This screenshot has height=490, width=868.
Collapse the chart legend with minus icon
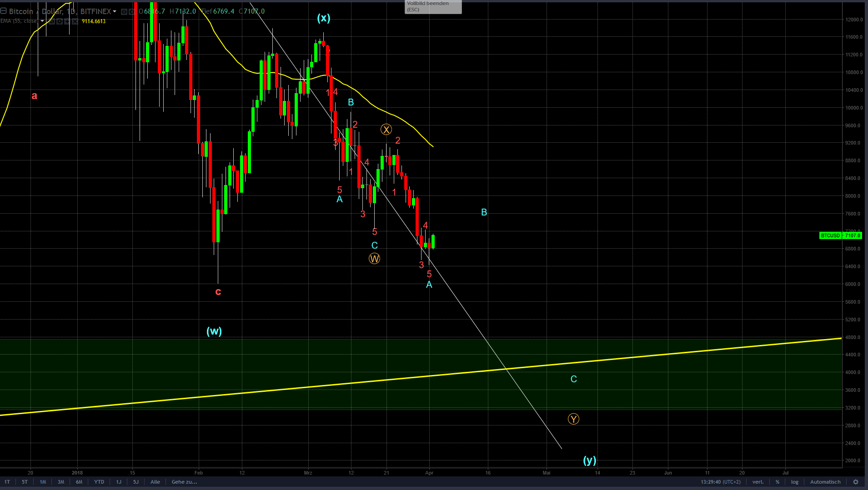[3, 11]
